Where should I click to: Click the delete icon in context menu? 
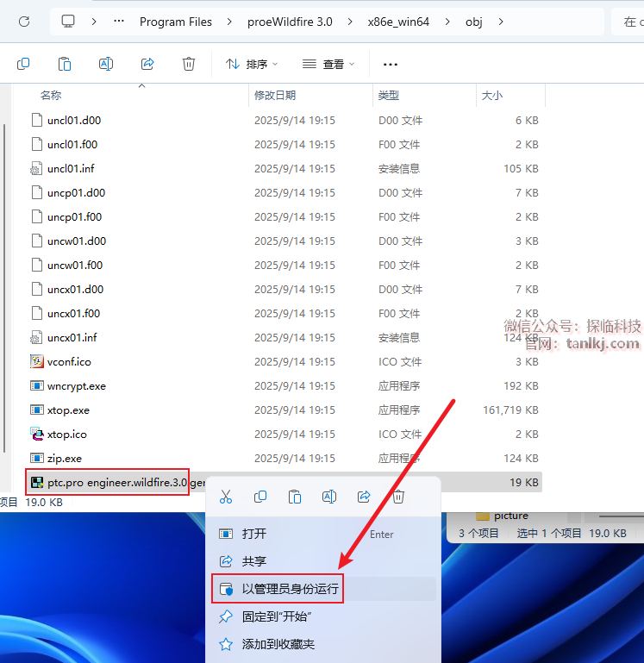coord(398,497)
